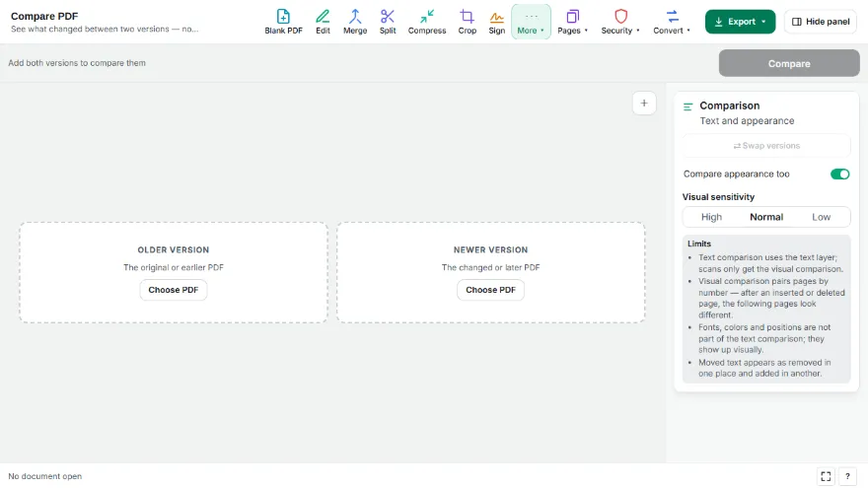Open the green Export menu
Viewport: 868px width, 488px height.
pos(740,22)
